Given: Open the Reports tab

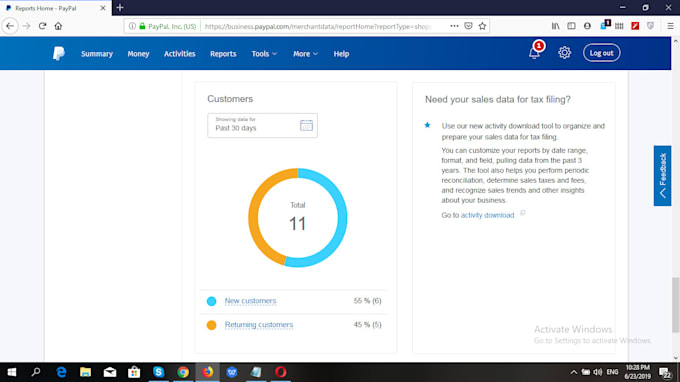Looking at the screenshot, I should (x=223, y=54).
